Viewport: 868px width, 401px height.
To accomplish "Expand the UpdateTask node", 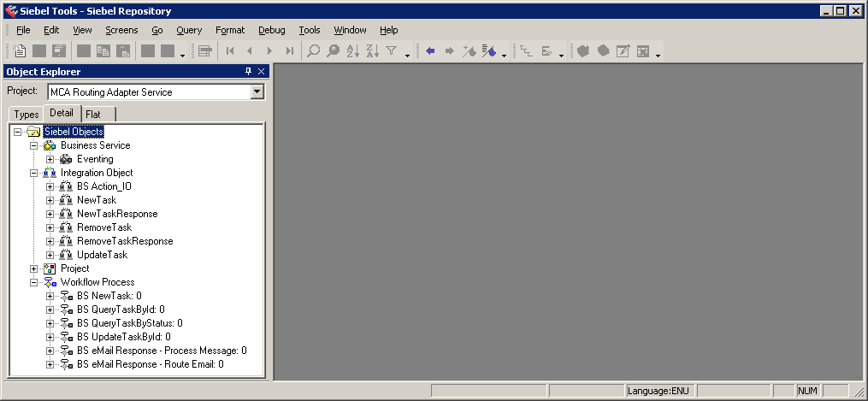I will pos(50,255).
